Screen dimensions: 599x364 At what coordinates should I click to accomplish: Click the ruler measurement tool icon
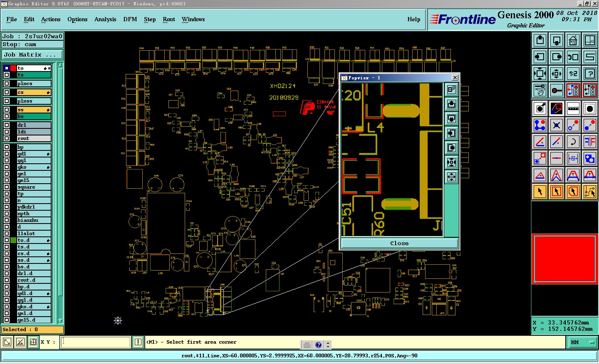(x=573, y=108)
